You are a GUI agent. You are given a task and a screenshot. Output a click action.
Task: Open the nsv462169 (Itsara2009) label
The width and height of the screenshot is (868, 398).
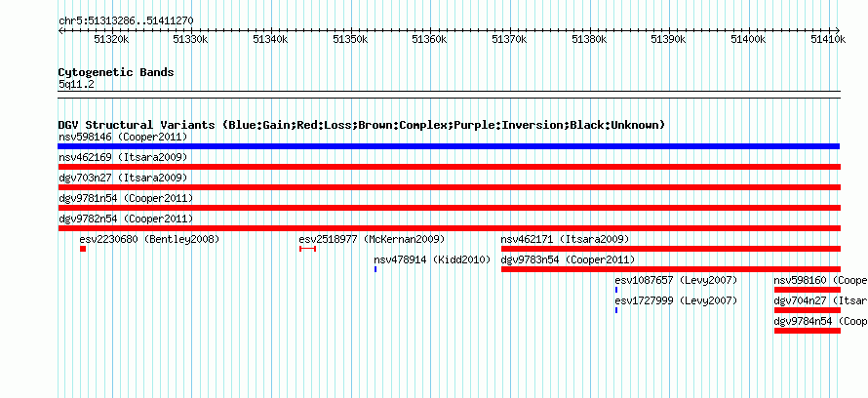pos(123,157)
